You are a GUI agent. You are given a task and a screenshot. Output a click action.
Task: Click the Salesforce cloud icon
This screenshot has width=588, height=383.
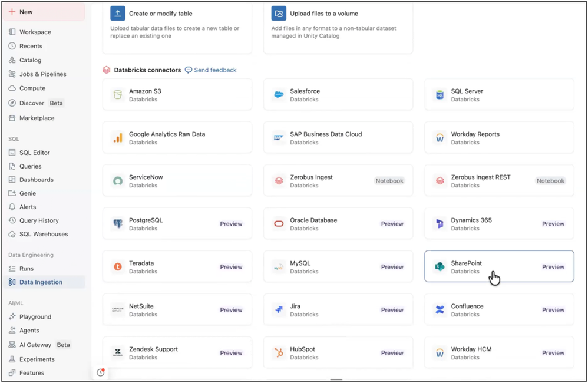pyautogui.click(x=279, y=95)
